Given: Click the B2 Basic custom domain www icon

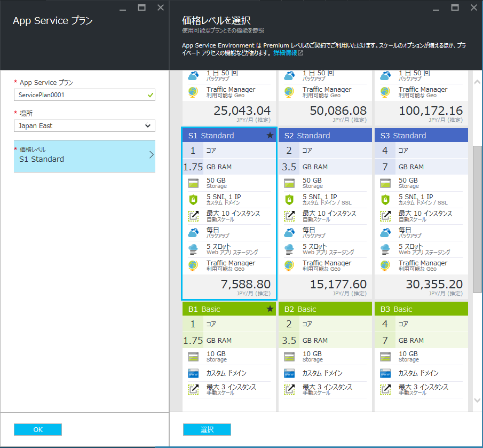Looking at the screenshot, I should coord(289,373).
